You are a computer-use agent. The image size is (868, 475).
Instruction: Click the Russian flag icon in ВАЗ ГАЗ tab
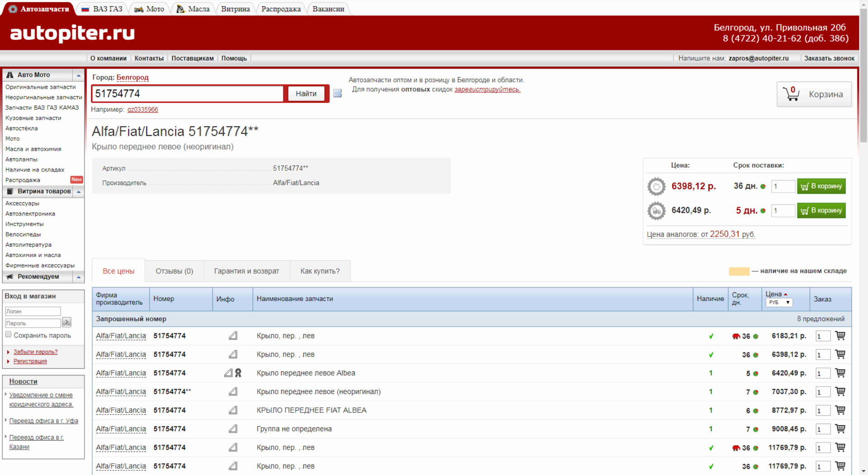(85, 9)
